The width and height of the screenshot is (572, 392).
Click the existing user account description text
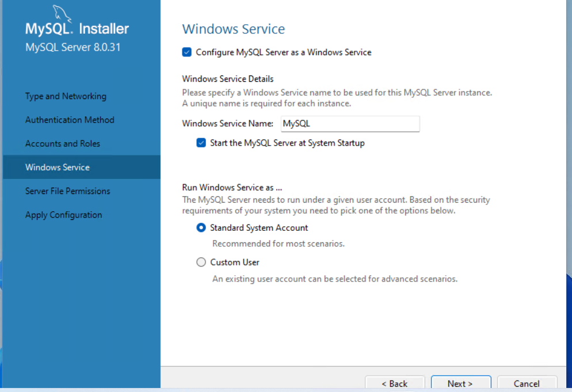[x=335, y=279]
